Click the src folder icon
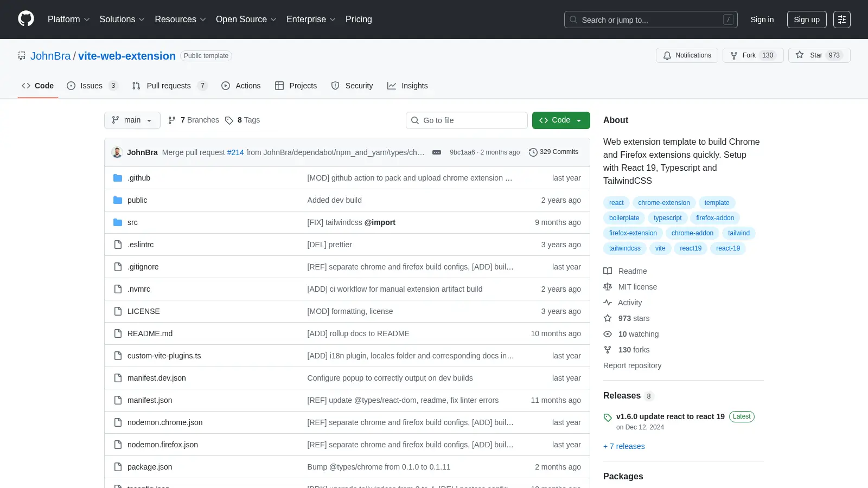Viewport: 868px width, 488px height. (118, 222)
